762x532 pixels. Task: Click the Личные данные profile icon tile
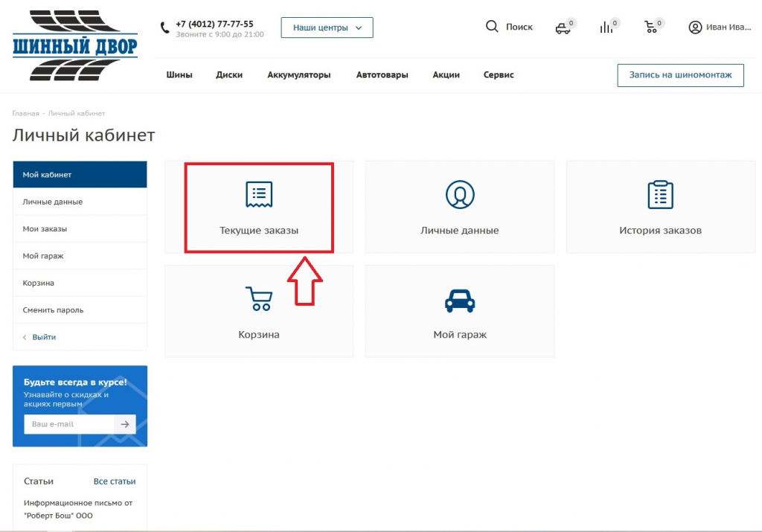pos(460,194)
